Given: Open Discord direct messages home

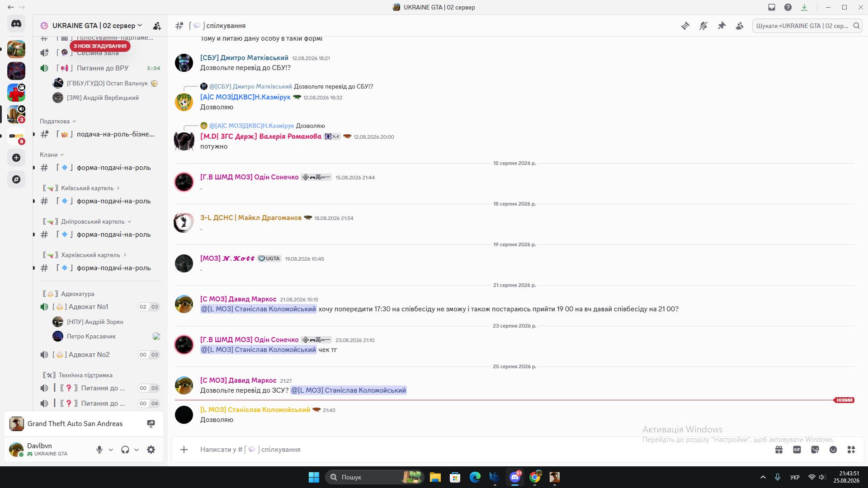Looking at the screenshot, I should tap(16, 23).
